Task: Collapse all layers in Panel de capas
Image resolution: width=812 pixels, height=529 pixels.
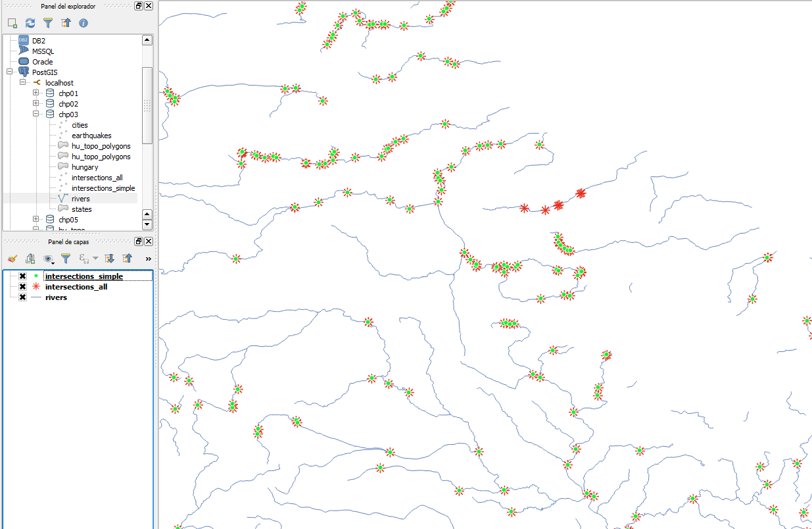Action: 128,259
